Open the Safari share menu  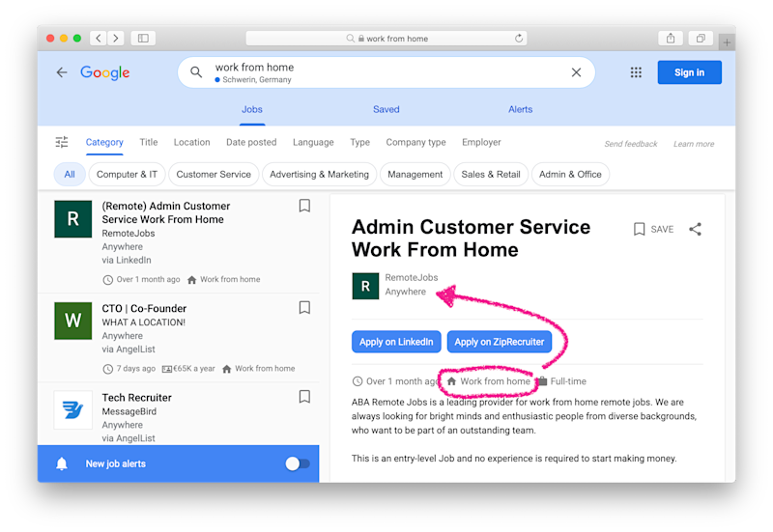[671, 38]
